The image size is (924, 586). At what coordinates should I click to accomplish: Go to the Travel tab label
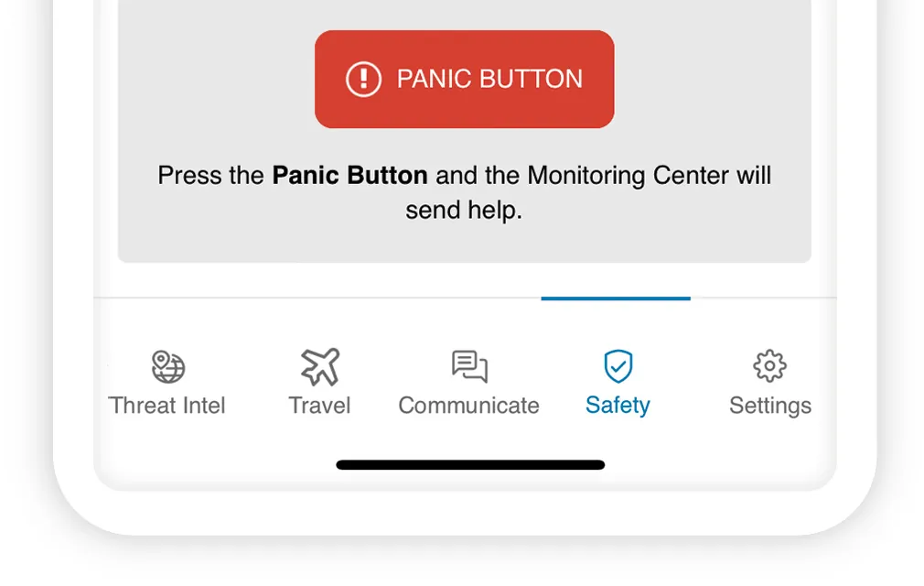[319, 406]
